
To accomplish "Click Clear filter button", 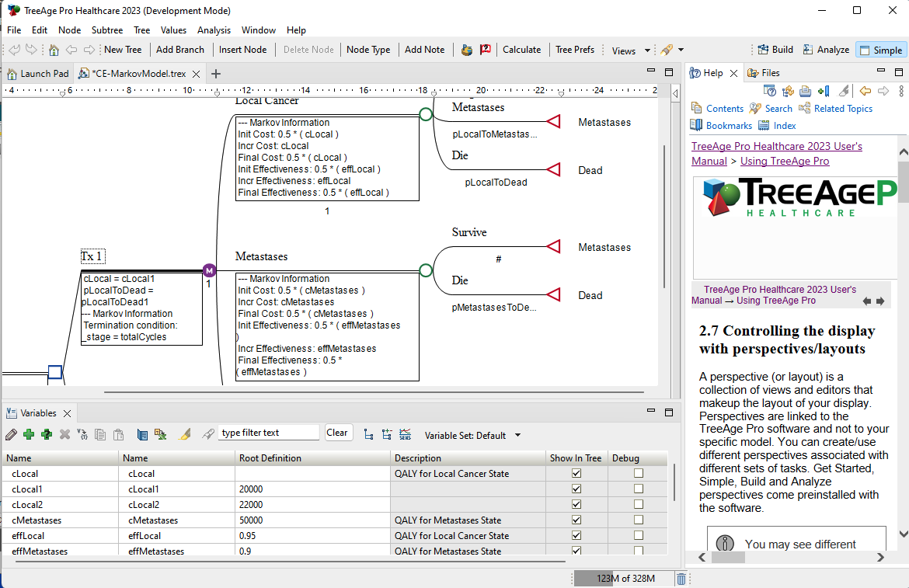I will [337, 433].
